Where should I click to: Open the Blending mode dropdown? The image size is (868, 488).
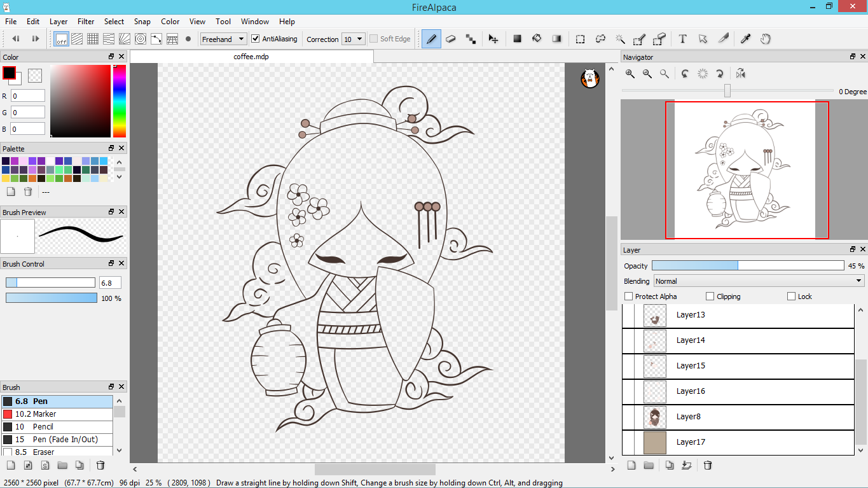tap(759, 281)
